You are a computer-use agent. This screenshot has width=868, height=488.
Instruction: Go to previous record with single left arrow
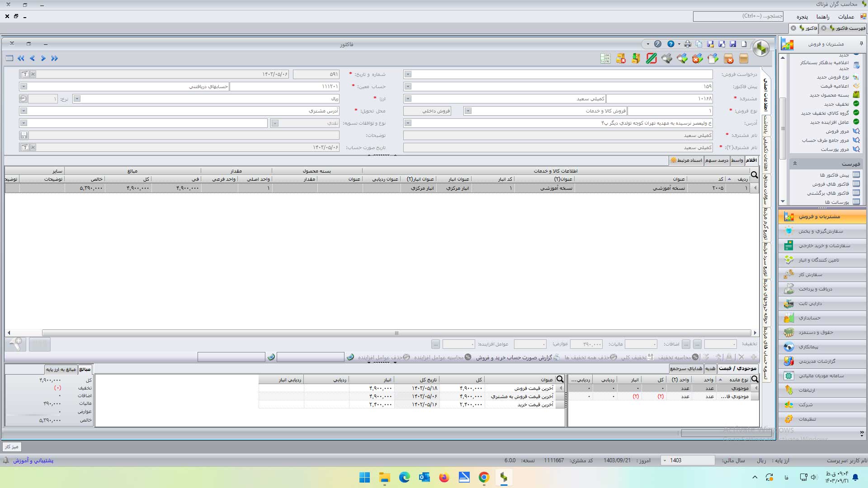coord(32,58)
